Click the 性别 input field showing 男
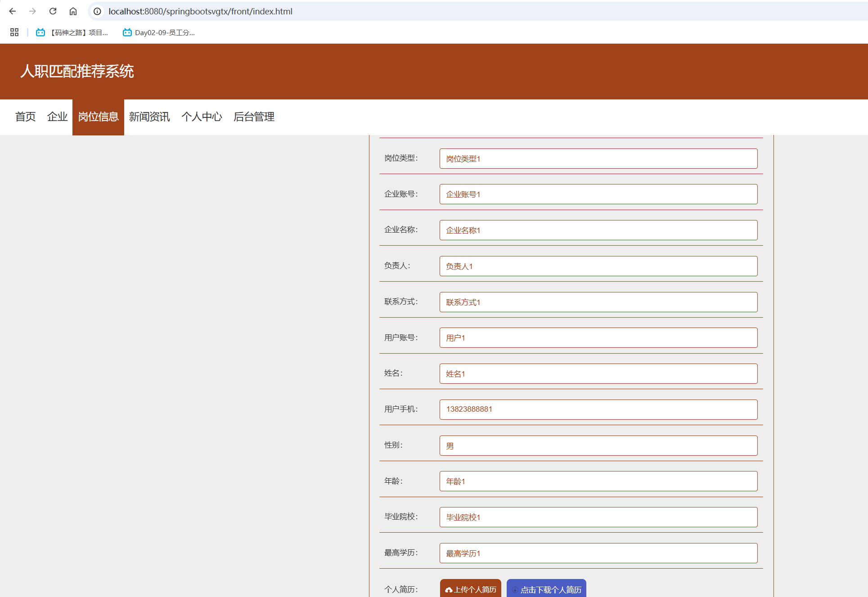This screenshot has width=868, height=597. [598, 445]
